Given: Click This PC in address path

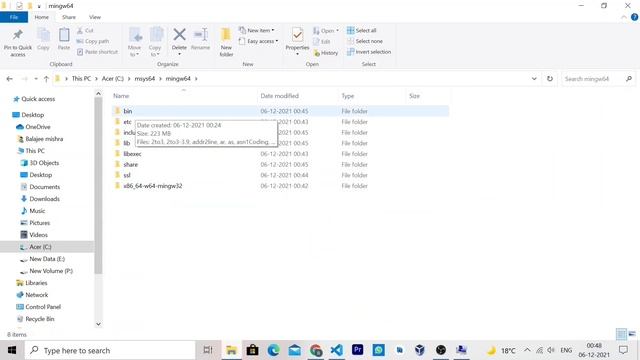Looking at the screenshot, I should pyautogui.click(x=81, y=78).
